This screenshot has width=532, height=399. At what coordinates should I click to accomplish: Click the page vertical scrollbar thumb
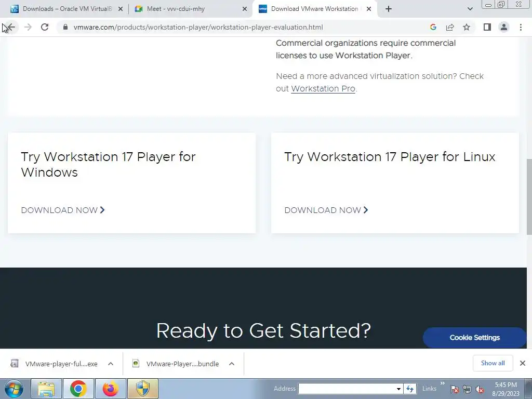pyautogui.click(x=529, y=196)
